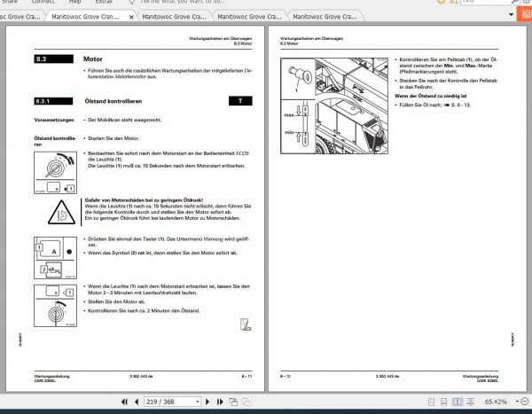This screenshot has height=414, width=532.
Task: Open the partially hidden leftmost document tab
Action: point(20,17)
